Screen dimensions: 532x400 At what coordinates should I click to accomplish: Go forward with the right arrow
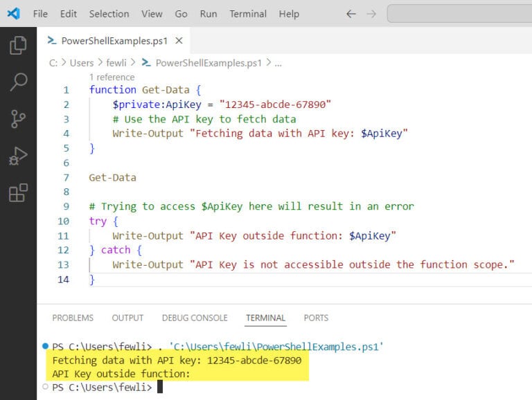(372, 14)
